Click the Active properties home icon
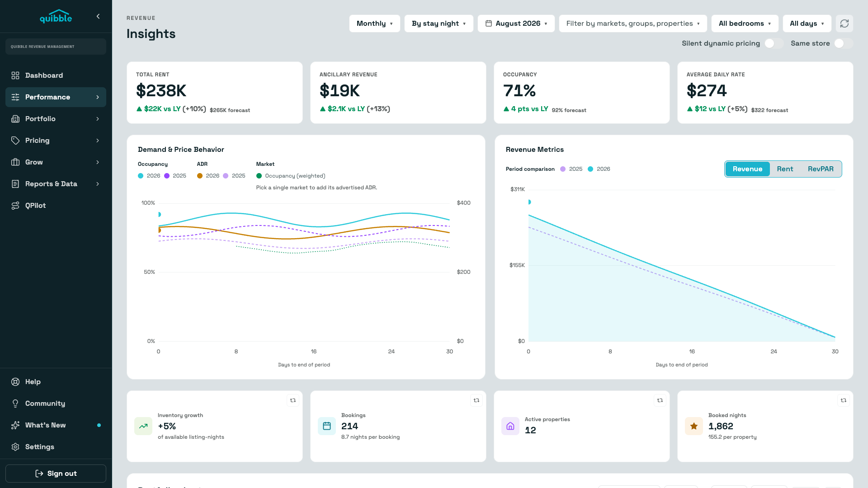The height and width of the screenshot is (488, 868). point(510,426)
